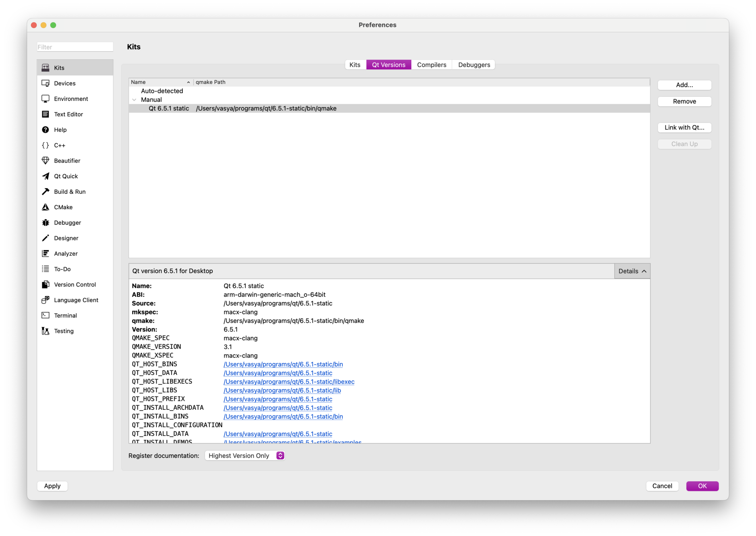This screenshot has height=536, width=756.
Task: Click the ABI value arm-darwin-generic-mach_o-64bit
Action: tap(274, 295)
